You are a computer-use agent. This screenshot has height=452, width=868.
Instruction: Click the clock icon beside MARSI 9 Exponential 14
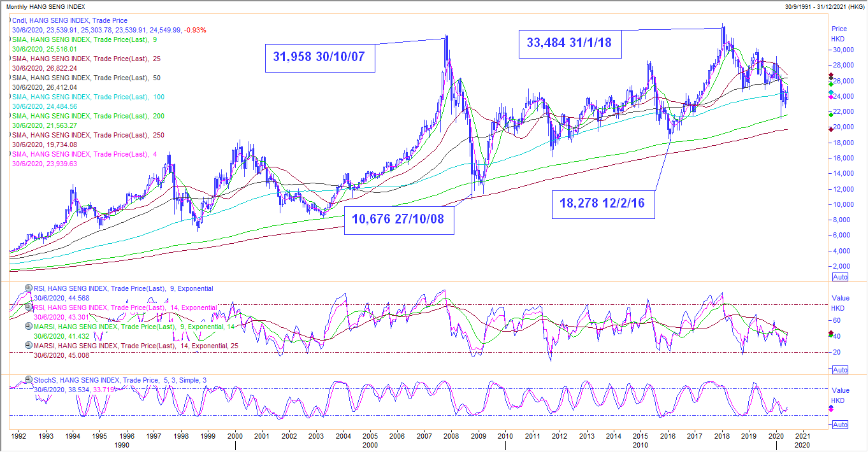tap(28, 326)
